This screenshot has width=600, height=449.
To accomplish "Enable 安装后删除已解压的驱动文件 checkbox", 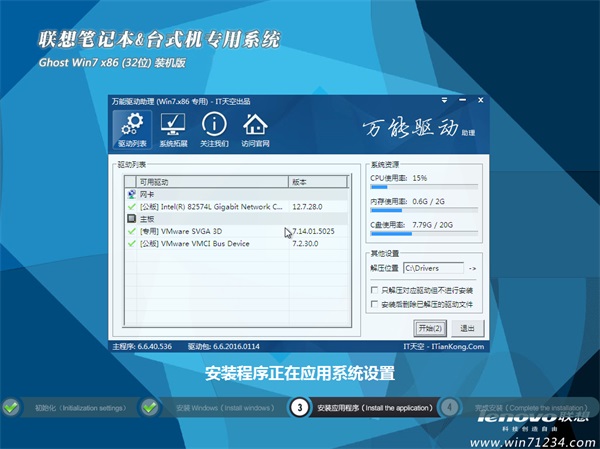I will click(374, 303).
